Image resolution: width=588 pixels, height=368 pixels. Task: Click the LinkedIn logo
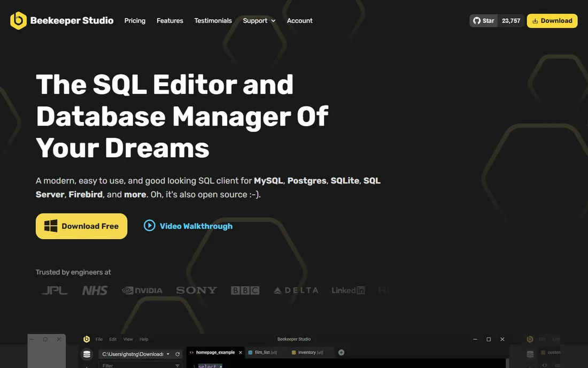[348, 290]
